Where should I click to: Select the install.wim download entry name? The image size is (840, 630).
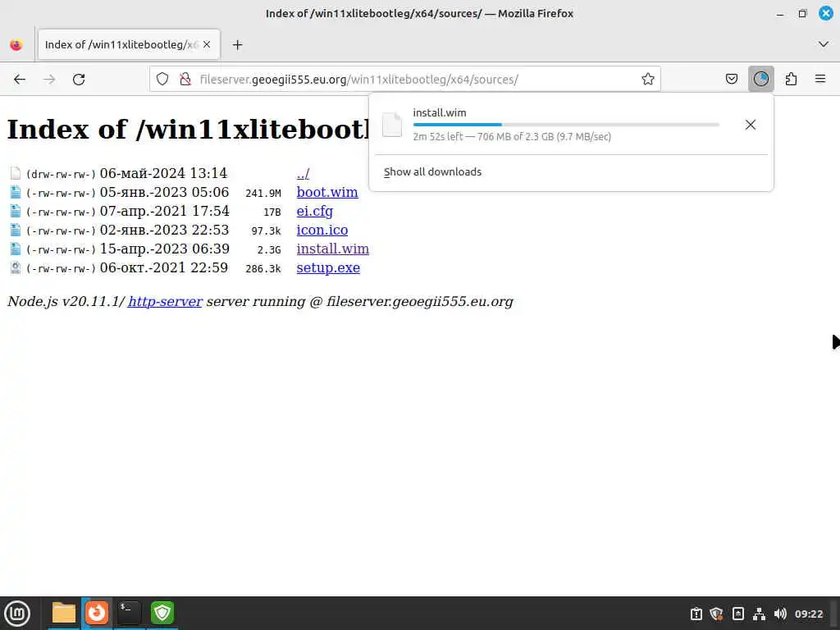pos(440,112)
